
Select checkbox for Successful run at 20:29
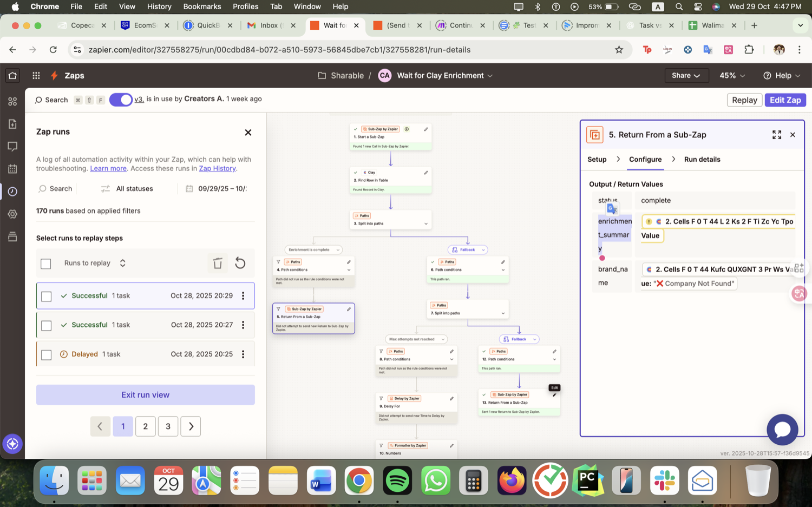click(47, 297)
